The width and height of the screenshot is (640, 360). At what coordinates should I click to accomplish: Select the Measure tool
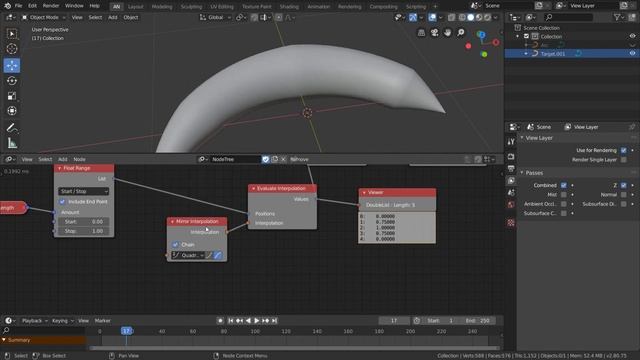click(x=12, y=143)
